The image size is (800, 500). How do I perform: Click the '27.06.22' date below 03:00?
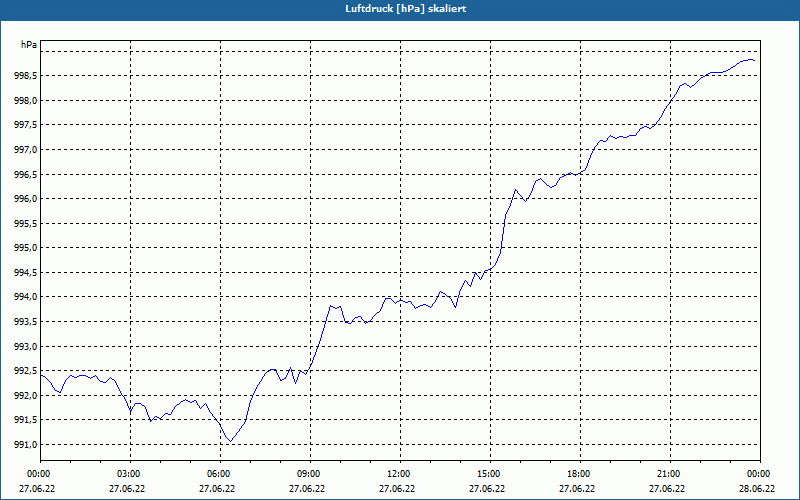click(127, 488)
